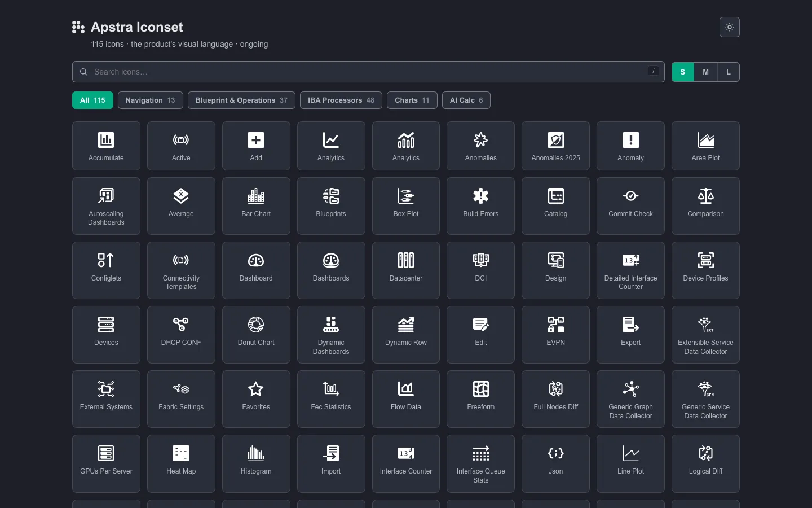Image resolution: width=812 pixels, height=508 pixels.
Task: Click the Connectivity Templates icon
Action: (181, 270)
